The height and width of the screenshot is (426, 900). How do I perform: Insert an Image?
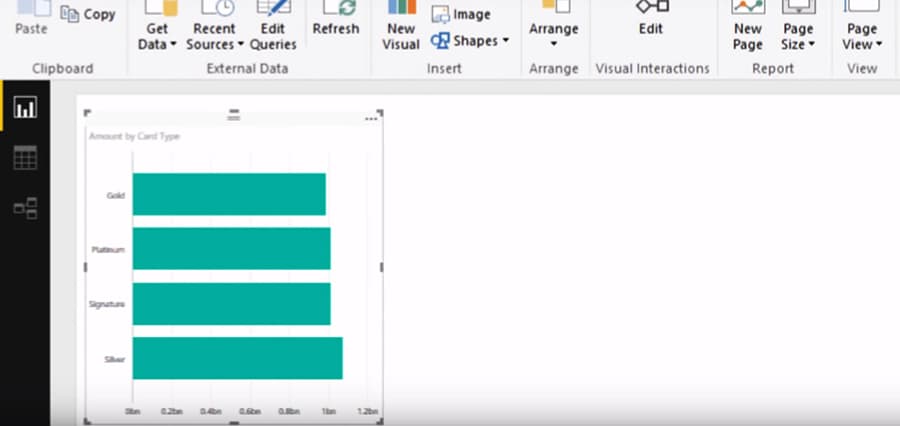click(x=461, y=14)
